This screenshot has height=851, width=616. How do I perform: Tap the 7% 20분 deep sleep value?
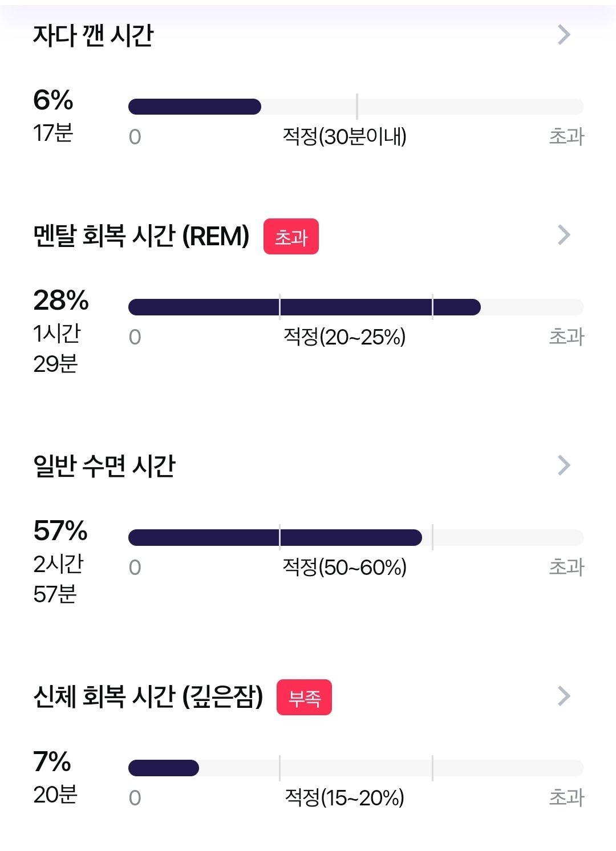point(55,777)
